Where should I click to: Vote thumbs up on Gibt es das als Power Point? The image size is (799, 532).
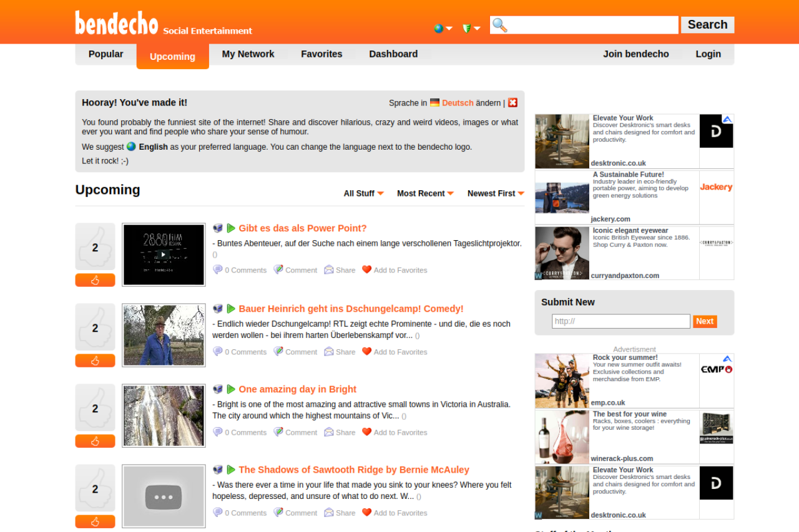click(95, 280)
